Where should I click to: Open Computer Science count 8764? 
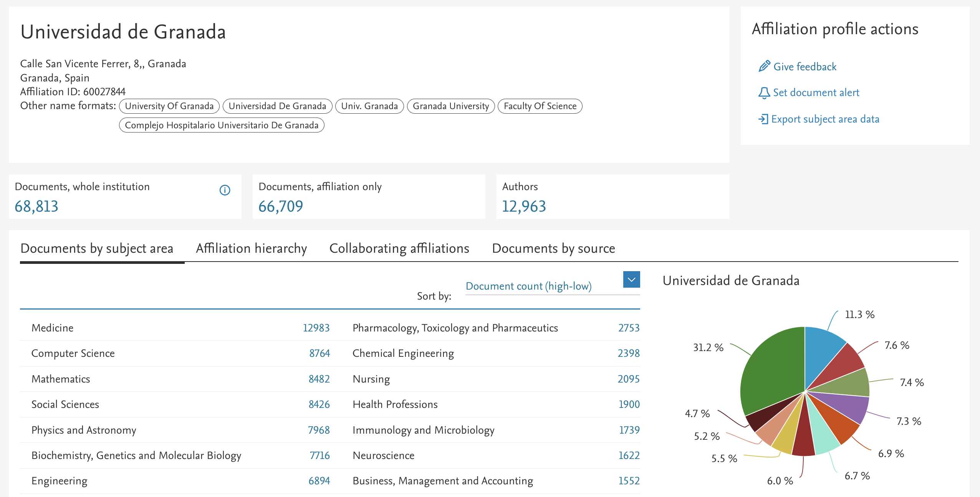pyautogui.click(x=319, y=353)
